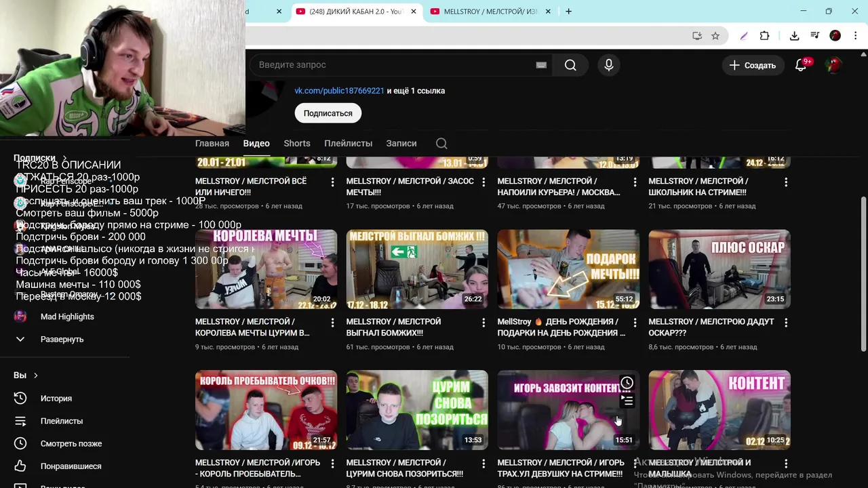Click the Chrome profile avatar in the toolbar

point(835,36)
